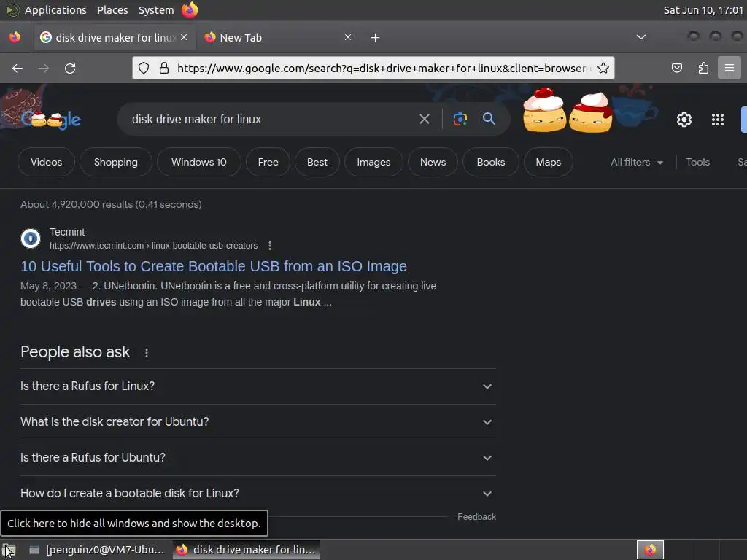Image resolution: width=747 pixels, height=560 pixels.
Task: Click Firefox workspace icon in the bottom right
Action: 650,550
